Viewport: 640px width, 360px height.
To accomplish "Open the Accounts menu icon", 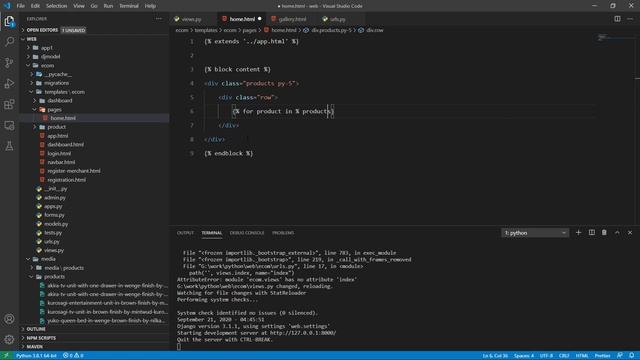I will point(9,319).
